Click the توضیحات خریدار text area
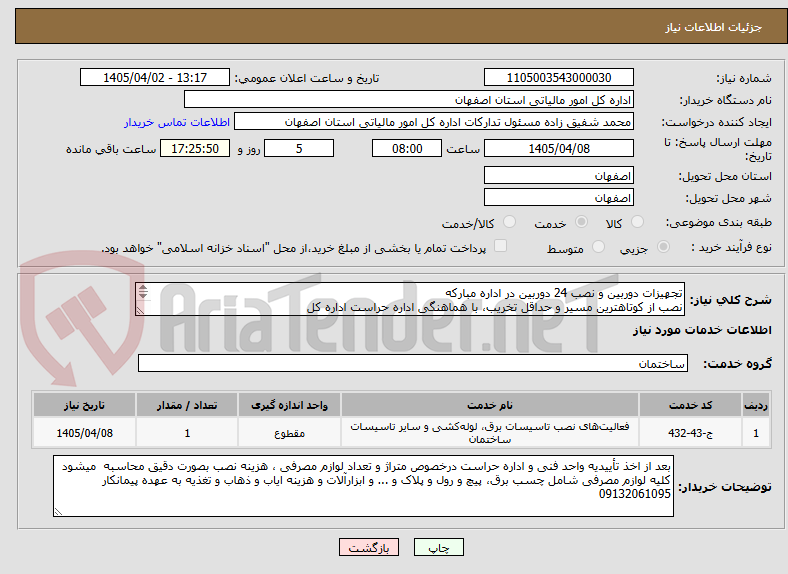 point(363,486)
